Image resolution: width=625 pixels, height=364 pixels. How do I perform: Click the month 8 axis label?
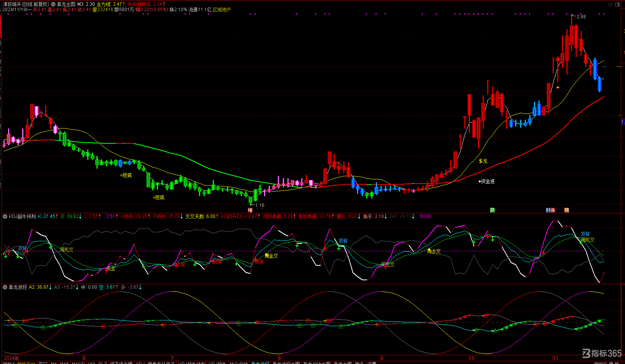pyautogui.click(x=279, y=358)
